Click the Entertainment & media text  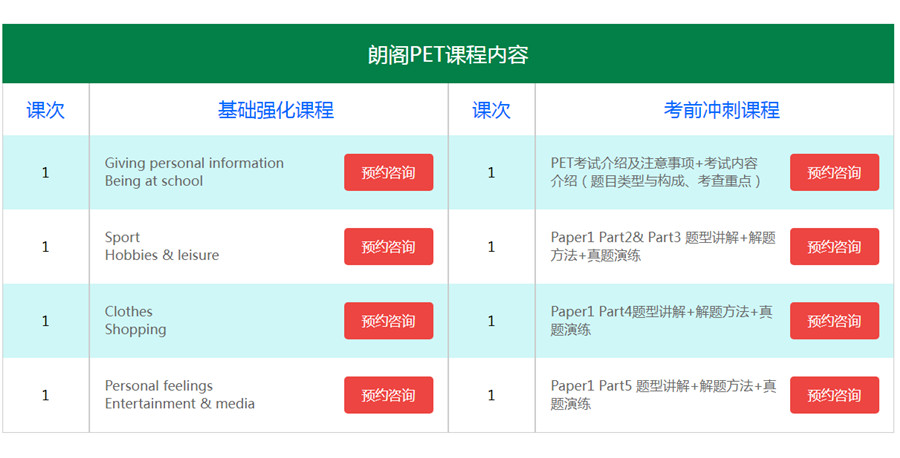[180, 404]
